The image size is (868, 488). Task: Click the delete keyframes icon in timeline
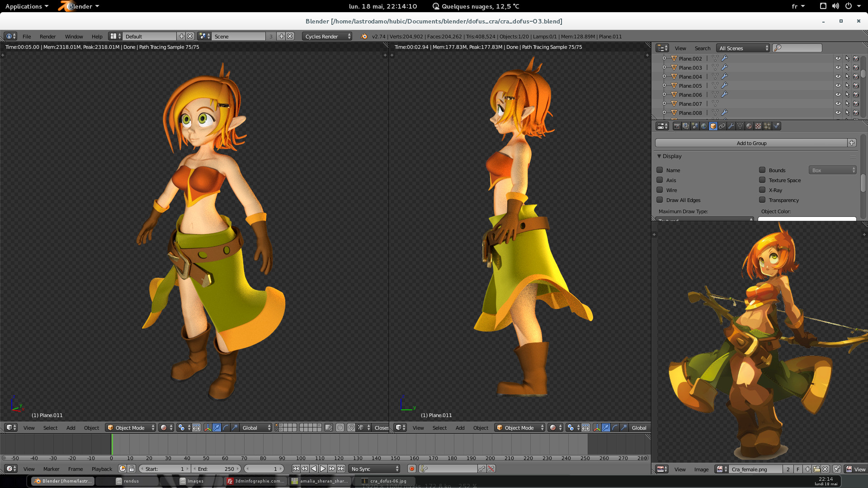click(491, 469)
